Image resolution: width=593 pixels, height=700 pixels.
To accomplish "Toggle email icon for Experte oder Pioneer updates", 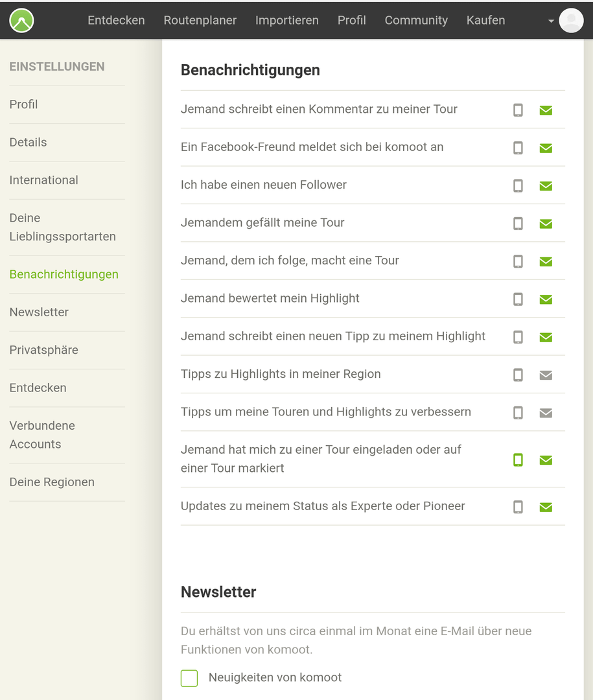I will [x=546, y=507].
